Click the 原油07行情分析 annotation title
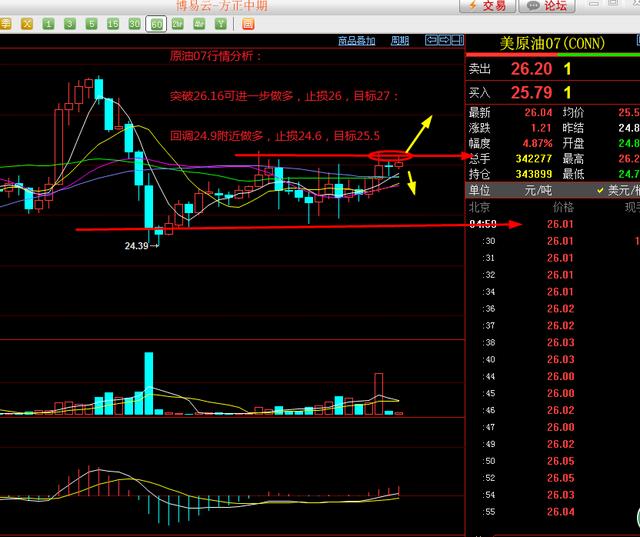Screen dimensions: 640x537 (x=215, y=56)
